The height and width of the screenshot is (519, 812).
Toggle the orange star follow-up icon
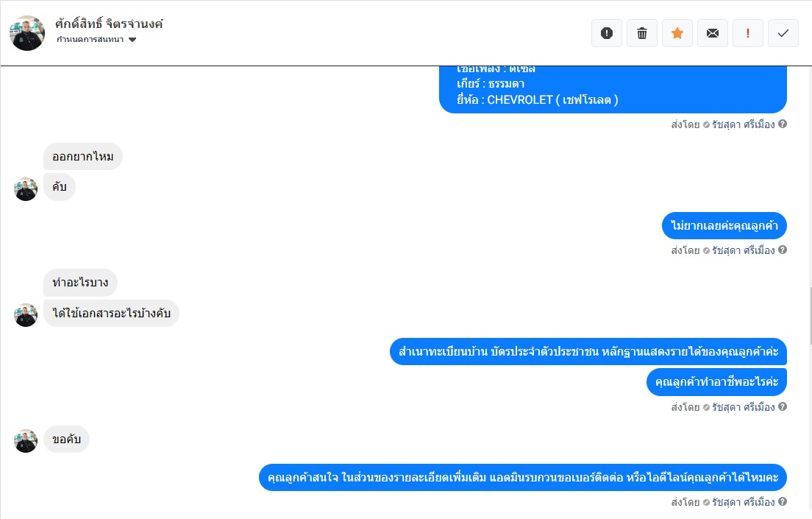[677, 33]
